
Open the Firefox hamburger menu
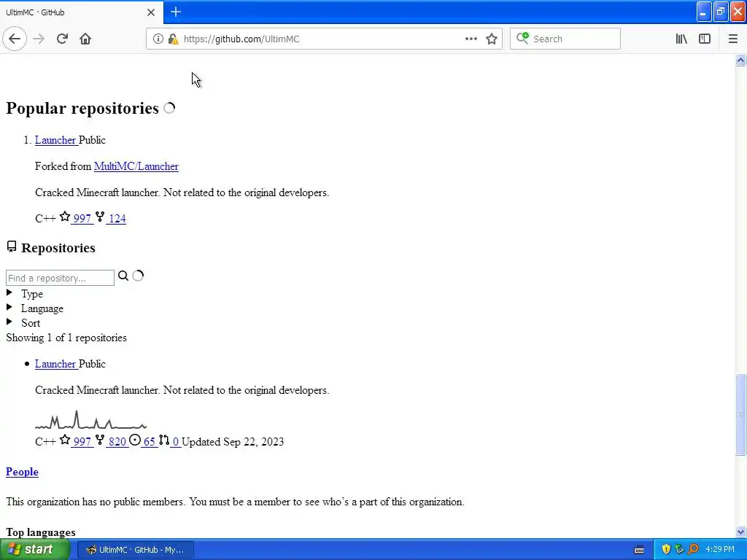[732, 39]
